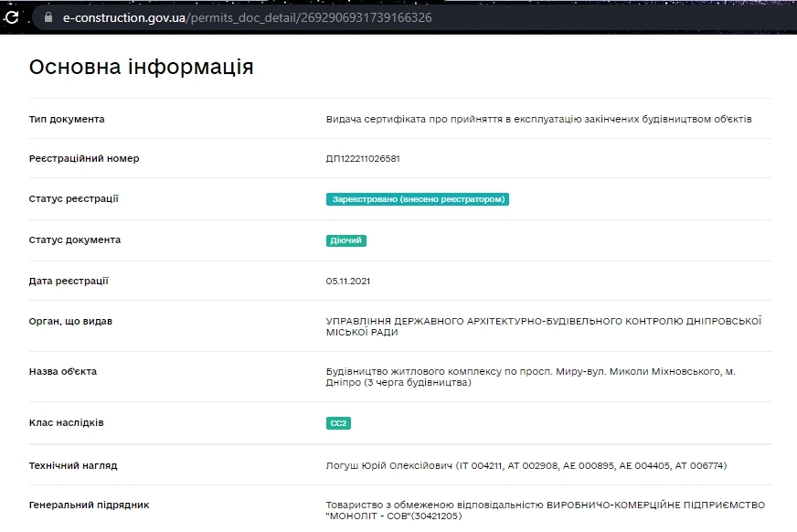The height and width of the screenshot is (532, 797).
Task: Click the 'Орган, що видав' label
Action: [70, 321]
